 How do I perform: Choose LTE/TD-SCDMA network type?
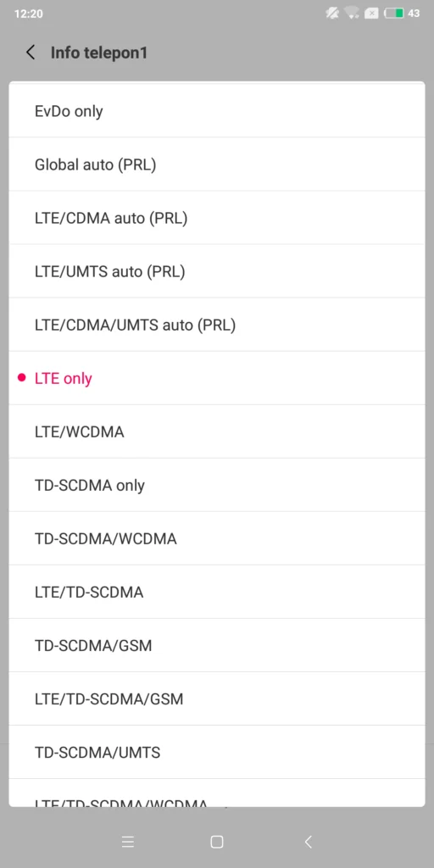click(x=217, y=592)
